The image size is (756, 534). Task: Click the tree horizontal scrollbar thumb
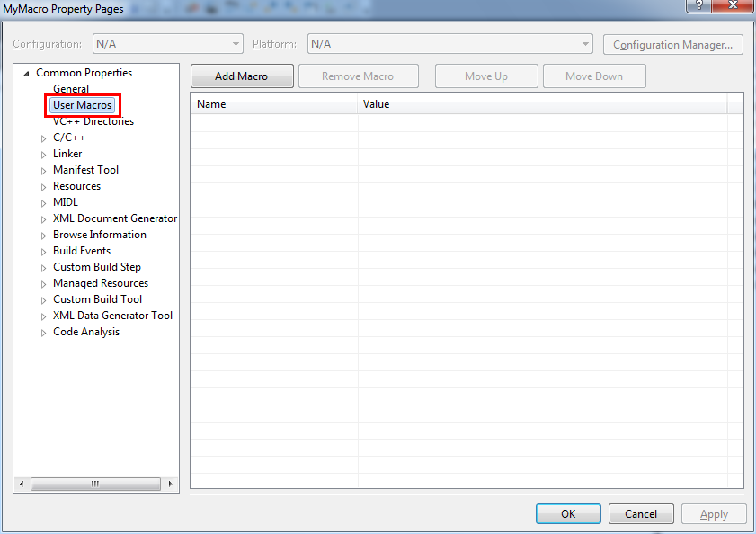pos(95,484)
